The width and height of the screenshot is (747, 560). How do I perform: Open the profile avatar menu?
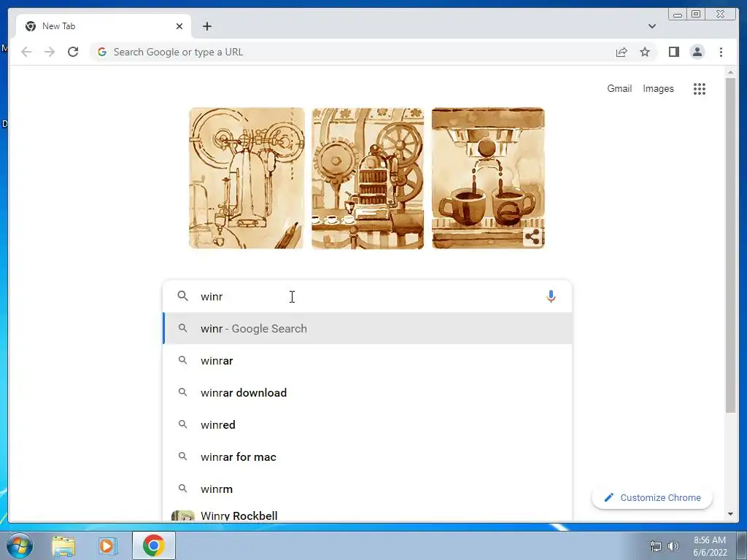(x=697, y=52)
